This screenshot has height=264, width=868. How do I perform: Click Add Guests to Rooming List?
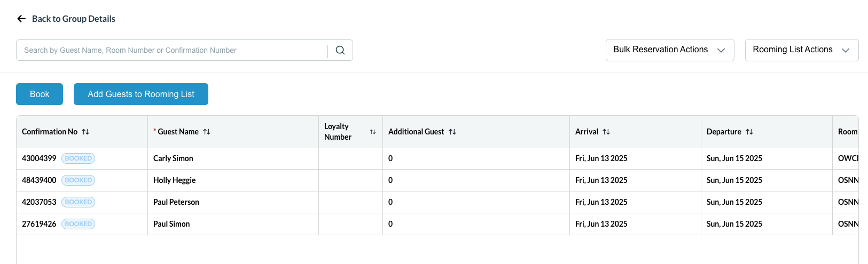tap(141, 94)
